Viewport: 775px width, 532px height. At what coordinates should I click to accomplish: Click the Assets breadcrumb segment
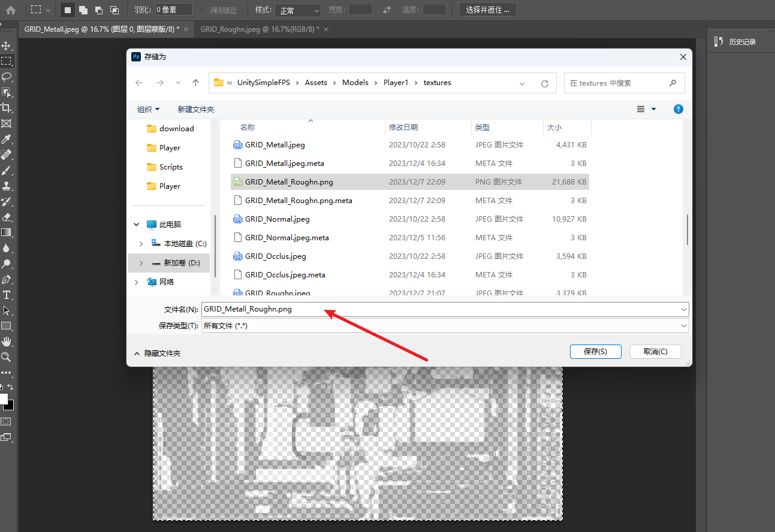tap(316, 83)
